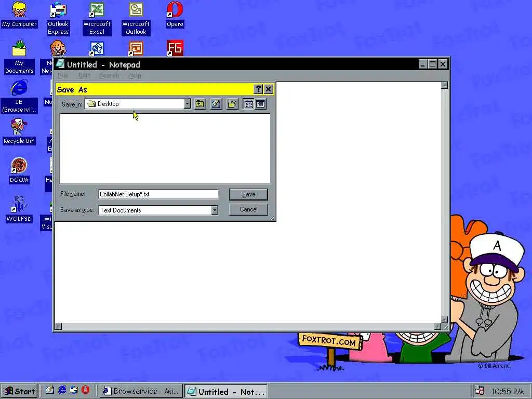Launch Opera from quick launch bar
532x399 pixels.
coord(85,390)
